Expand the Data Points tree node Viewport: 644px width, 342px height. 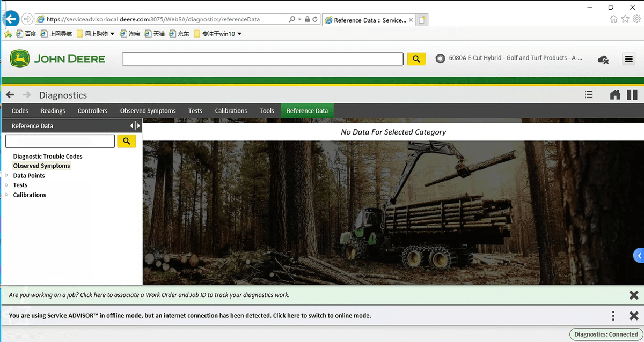click(7, 175)
